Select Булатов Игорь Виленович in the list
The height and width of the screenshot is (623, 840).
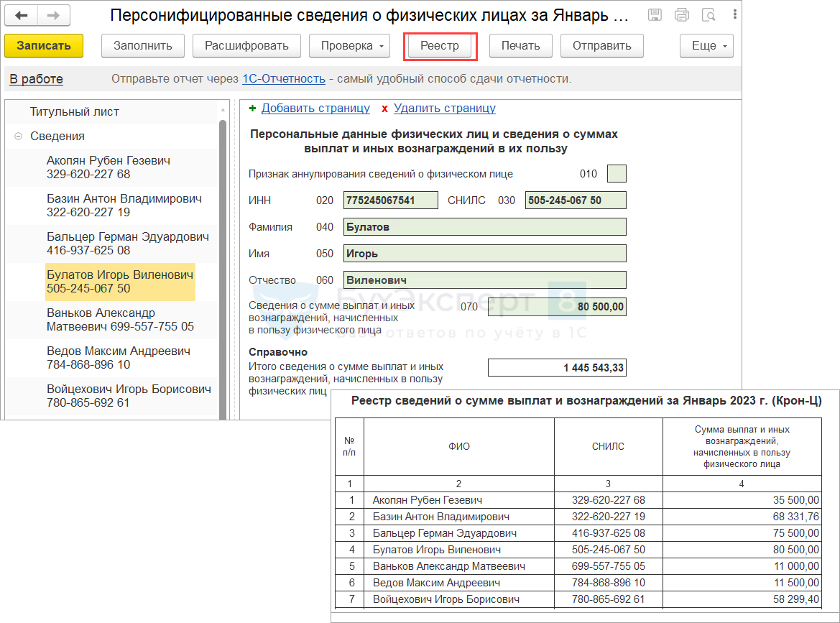120,281
